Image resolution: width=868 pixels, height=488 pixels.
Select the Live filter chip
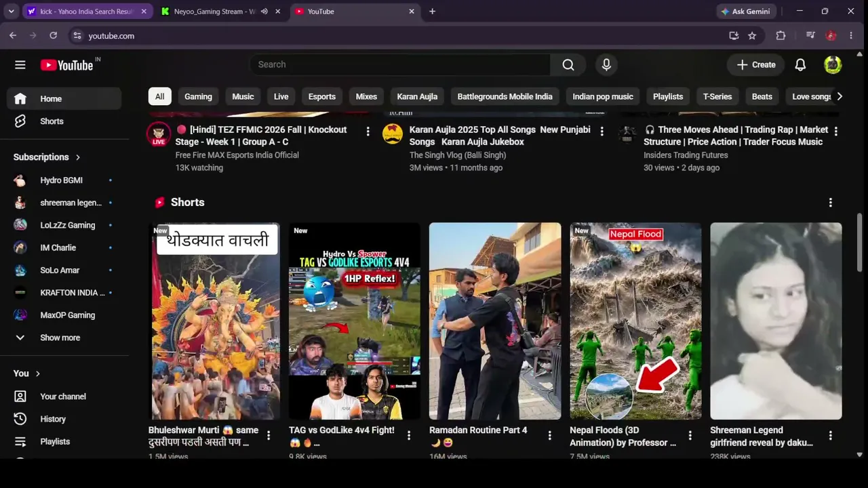[x=281, y=96]
